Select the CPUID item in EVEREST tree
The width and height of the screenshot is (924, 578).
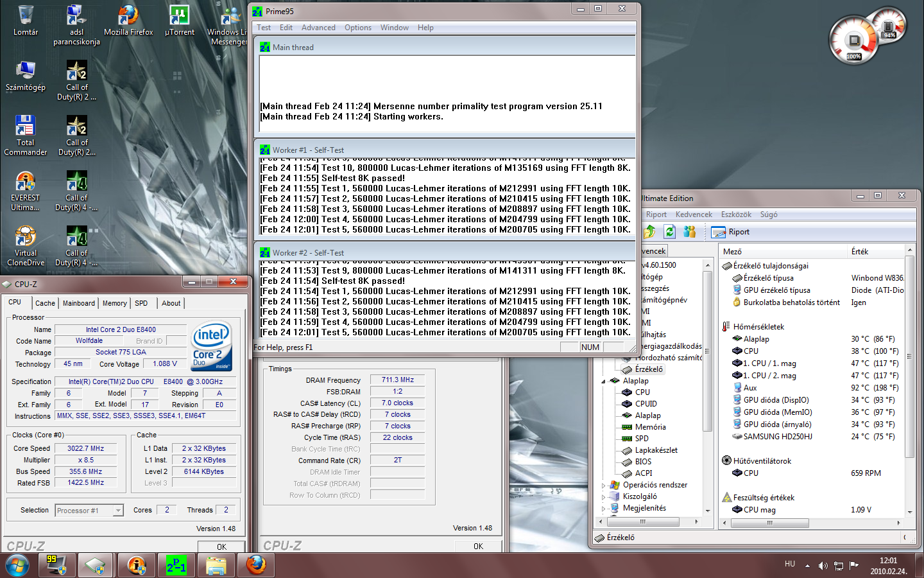click(x=646, y=404)
